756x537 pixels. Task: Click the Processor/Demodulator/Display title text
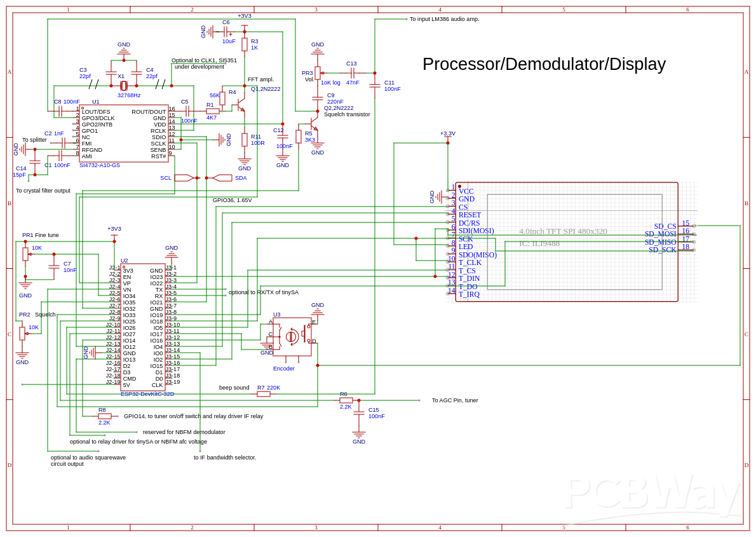pyautogui.click(x=544, y=64)
